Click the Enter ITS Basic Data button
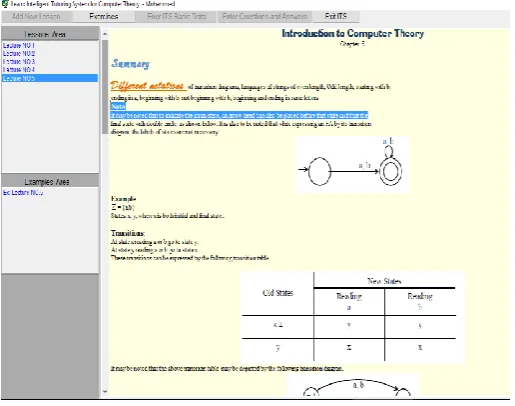This screenshot has width=515, height=406. pyautogui.click(x=176, y=16)
